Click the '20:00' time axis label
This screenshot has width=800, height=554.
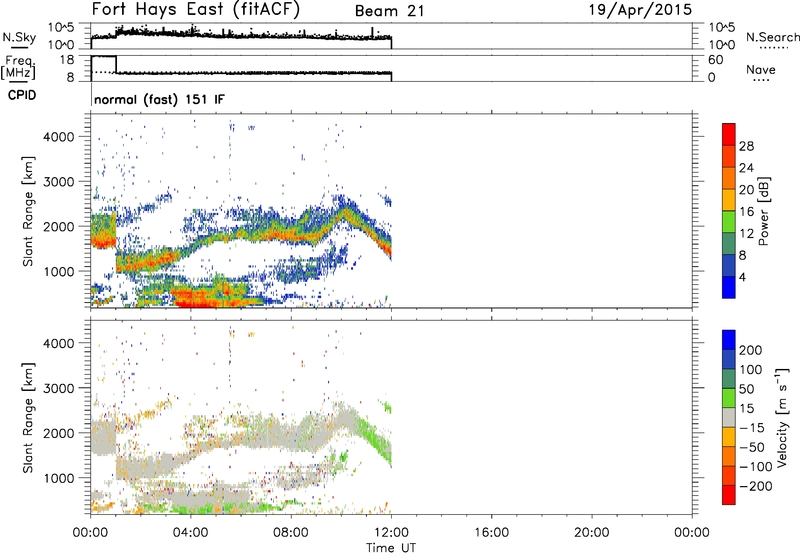coord(592,533)
